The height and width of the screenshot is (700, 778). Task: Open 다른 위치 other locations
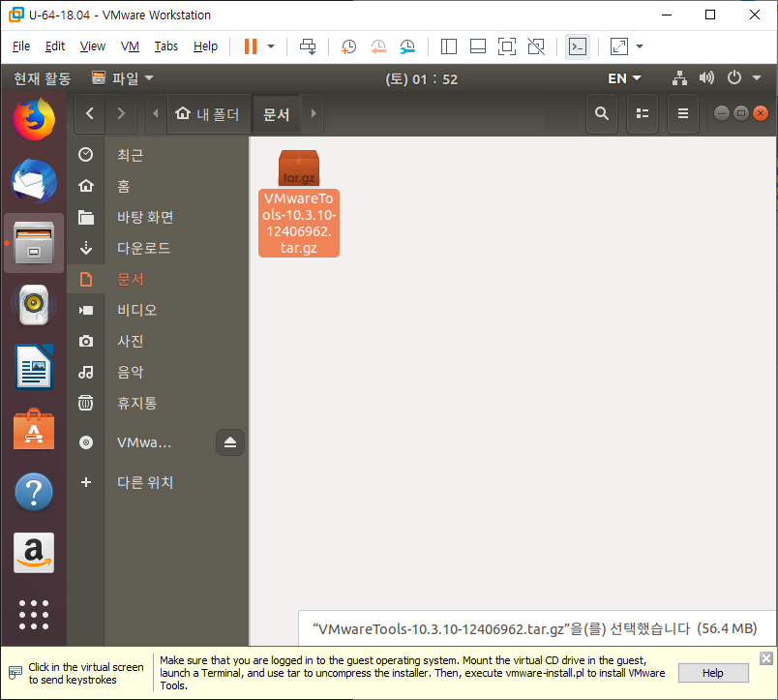click(x=158, y=482)
